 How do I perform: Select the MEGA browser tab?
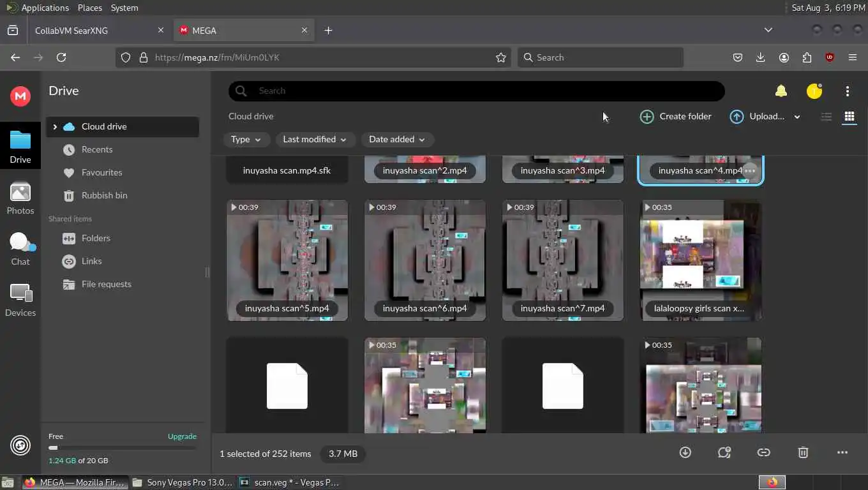click(x=244, y=31)
